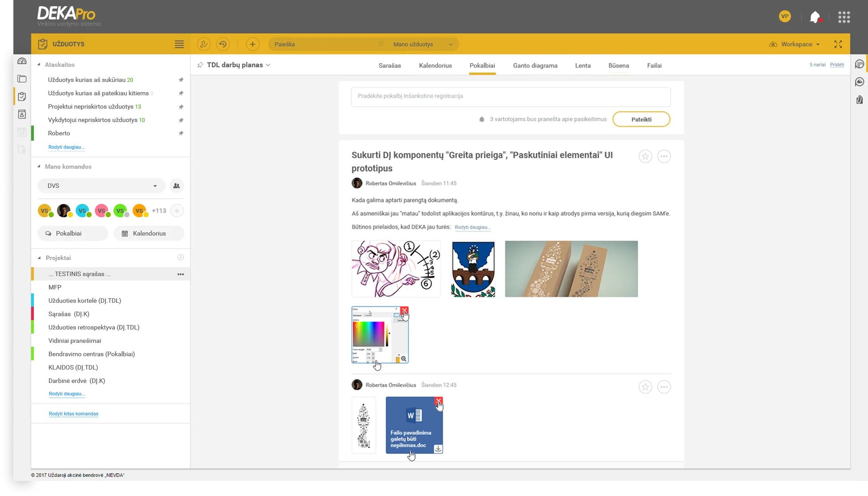
Task: Click the search magnifier in Paieška
Action: point(381,44)
